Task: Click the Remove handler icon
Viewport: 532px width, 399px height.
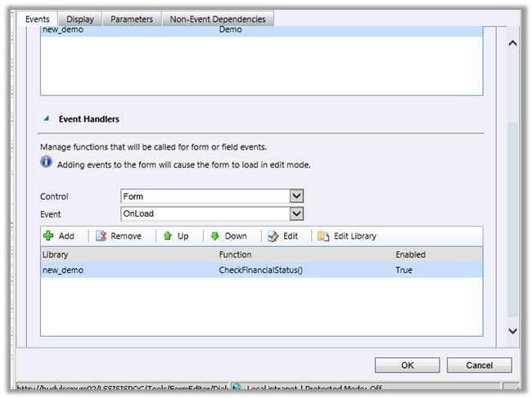Action: 101,236
